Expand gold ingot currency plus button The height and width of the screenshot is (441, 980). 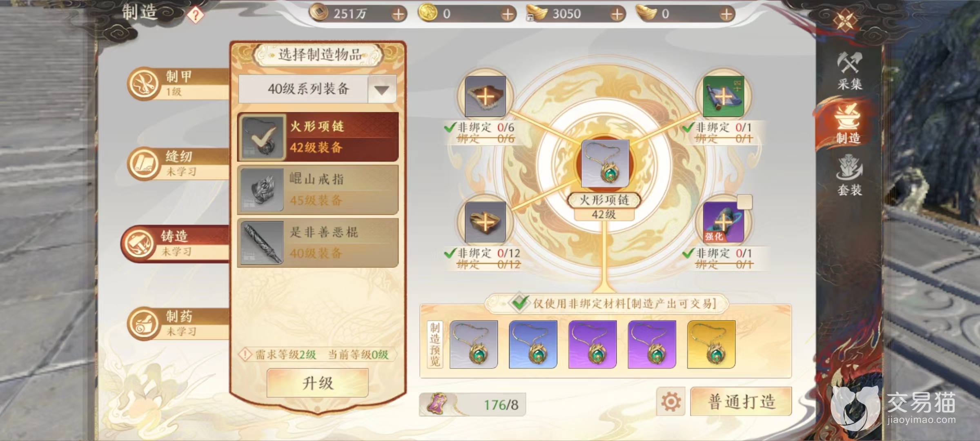pyautogui.click(x=726, y=14)
